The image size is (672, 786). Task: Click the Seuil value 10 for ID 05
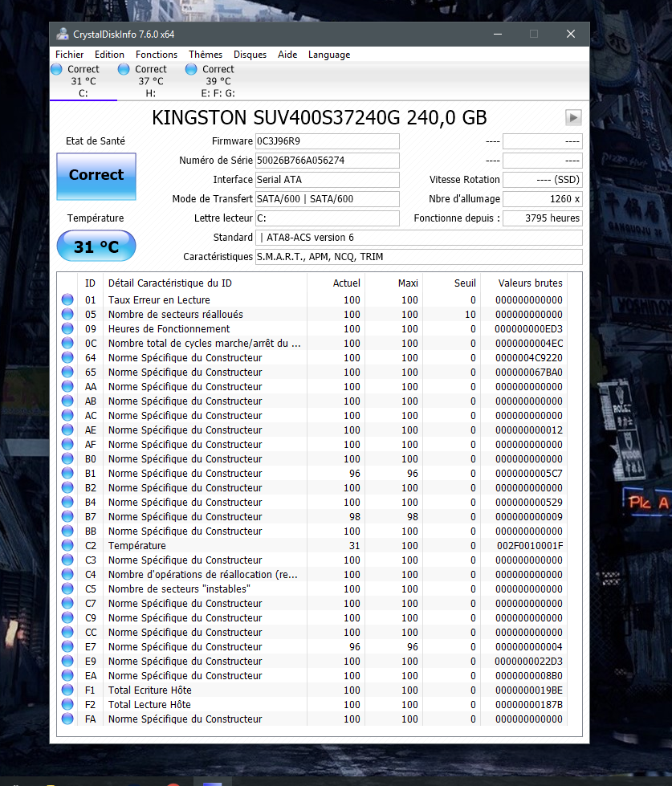pyautogui.click(x=470, y=314)
